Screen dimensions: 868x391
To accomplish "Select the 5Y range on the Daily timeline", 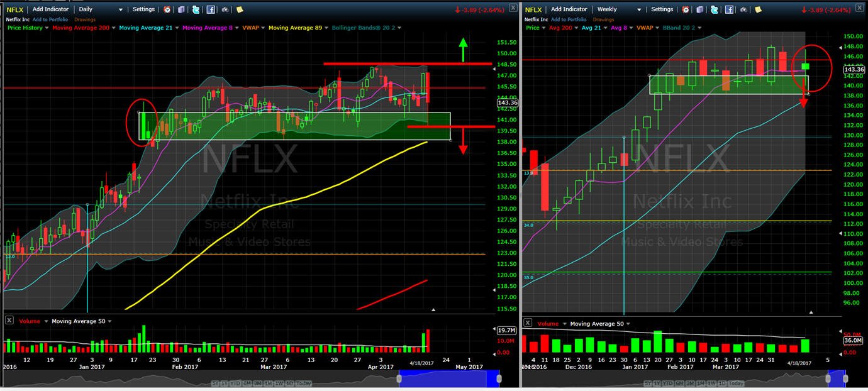I will 215,383.
